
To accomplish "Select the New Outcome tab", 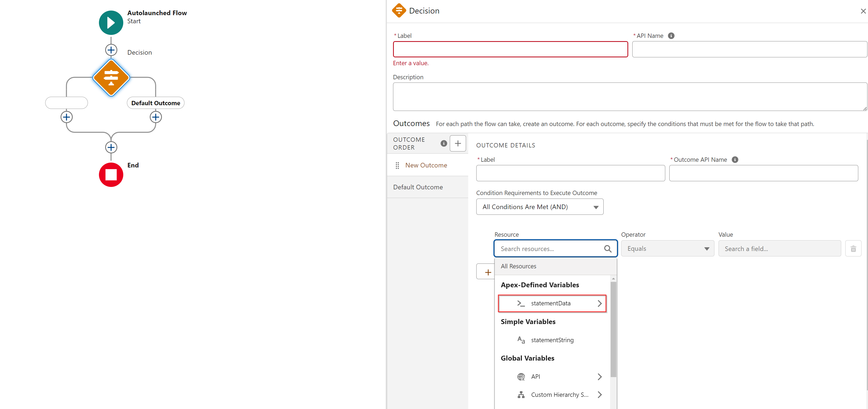I will tap(426, 165).
